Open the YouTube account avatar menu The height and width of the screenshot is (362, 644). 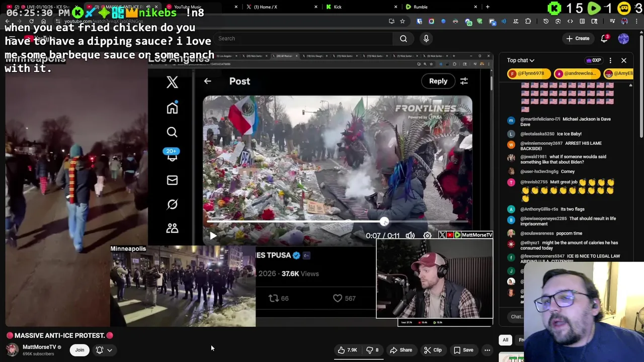click(x=623, y=39)
